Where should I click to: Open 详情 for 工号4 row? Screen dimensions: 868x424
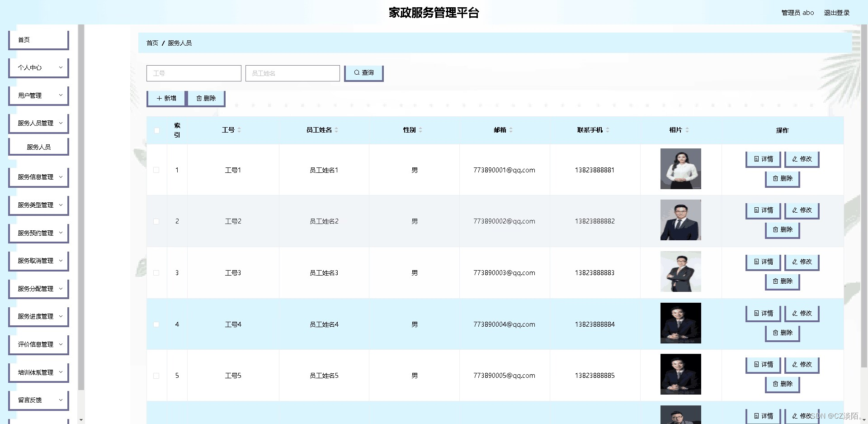763,313
